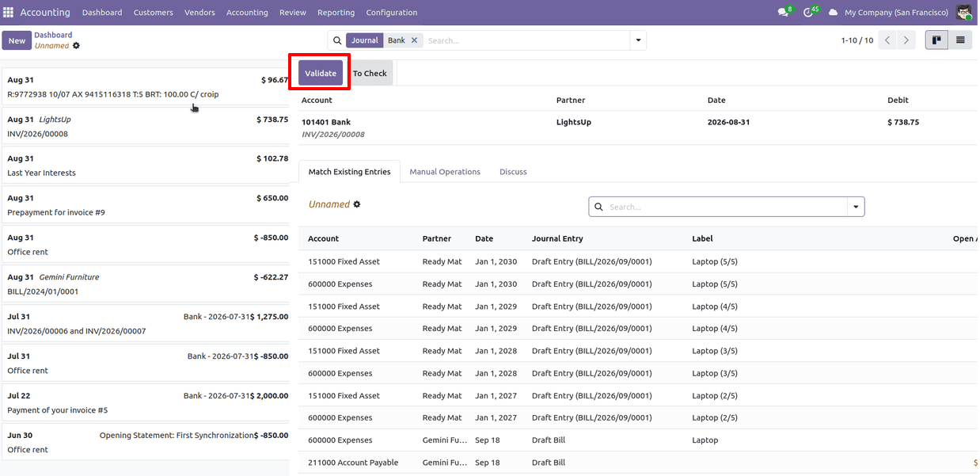This screenshot has height=476, width=980.
Task: Click the cloud icon beside company name
Action: coord(833,13)
